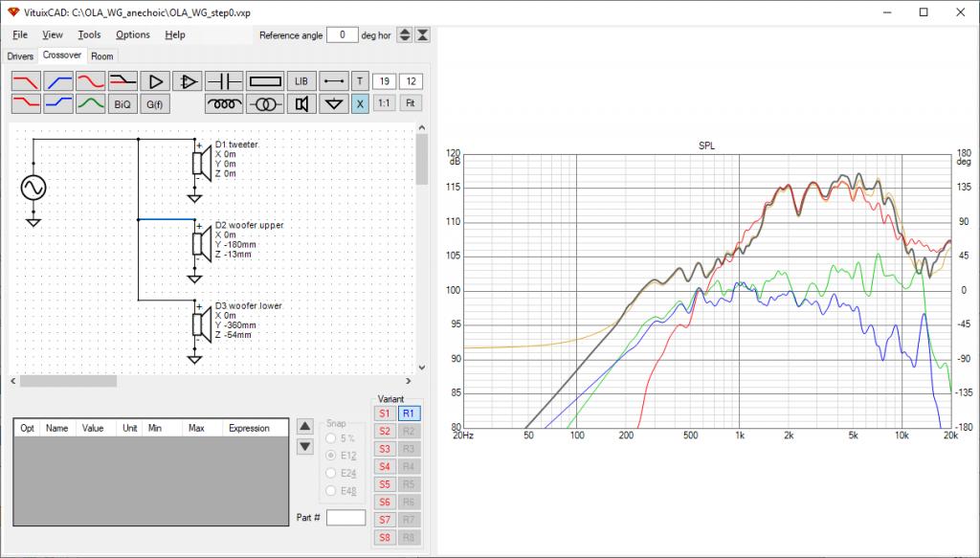Add a low shelf filter block
The width and height of the screenshot is (980, 558).
click(x=26, y=103)
